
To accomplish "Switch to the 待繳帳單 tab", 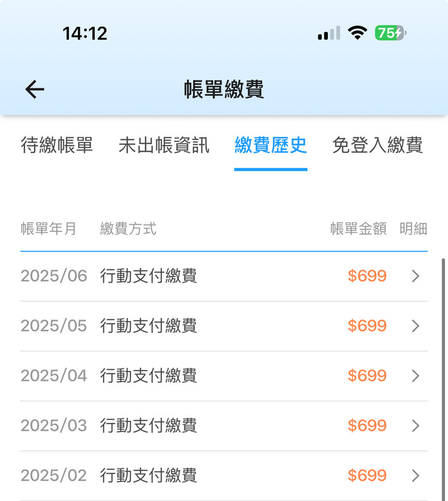I will click(57, 145).
